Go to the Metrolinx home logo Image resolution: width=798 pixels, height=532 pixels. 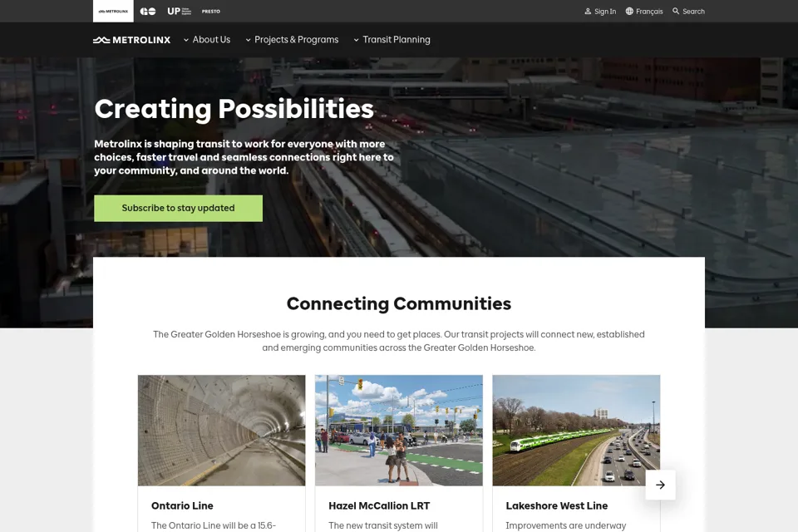tap(132, 40)
